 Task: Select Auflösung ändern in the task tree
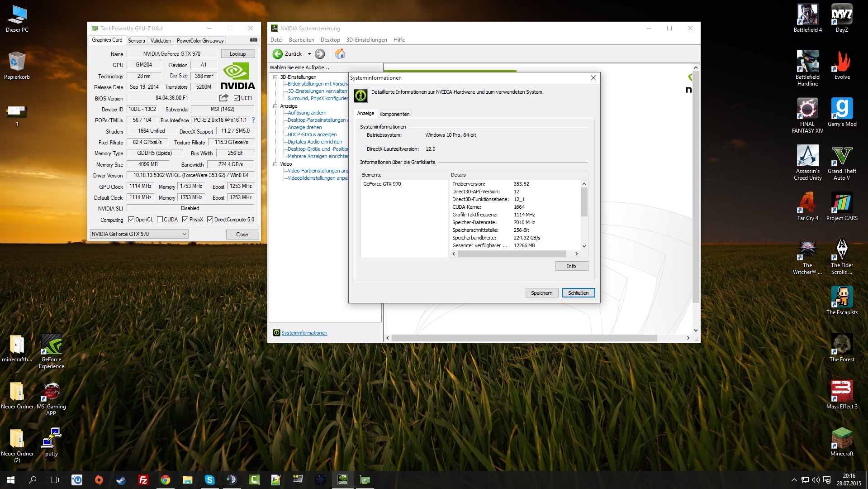point(307,113)
